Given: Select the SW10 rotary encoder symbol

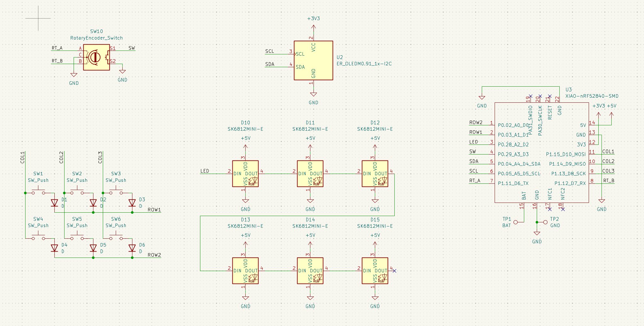Looking at the screenshot, I should tap(97, 57).
